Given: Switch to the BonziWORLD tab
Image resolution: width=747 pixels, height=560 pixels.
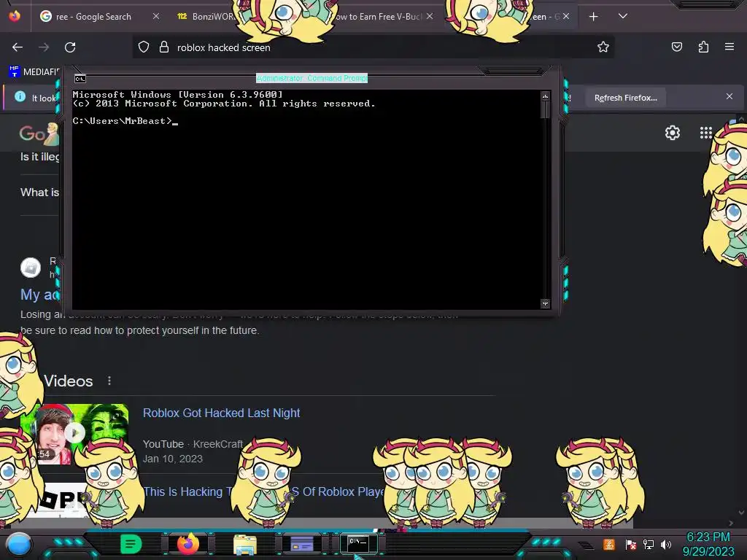Looking at the screenshot, I should click(x=206, y=17).
